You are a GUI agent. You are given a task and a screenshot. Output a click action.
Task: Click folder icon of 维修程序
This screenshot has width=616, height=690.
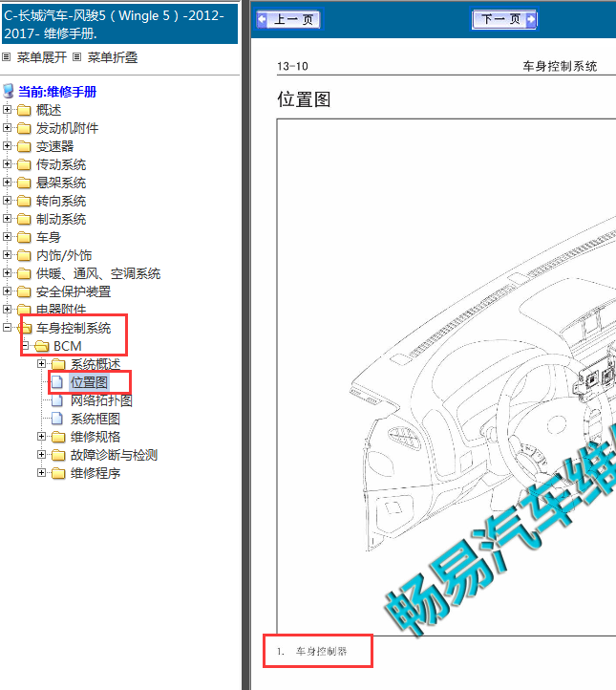pos(58,473)
